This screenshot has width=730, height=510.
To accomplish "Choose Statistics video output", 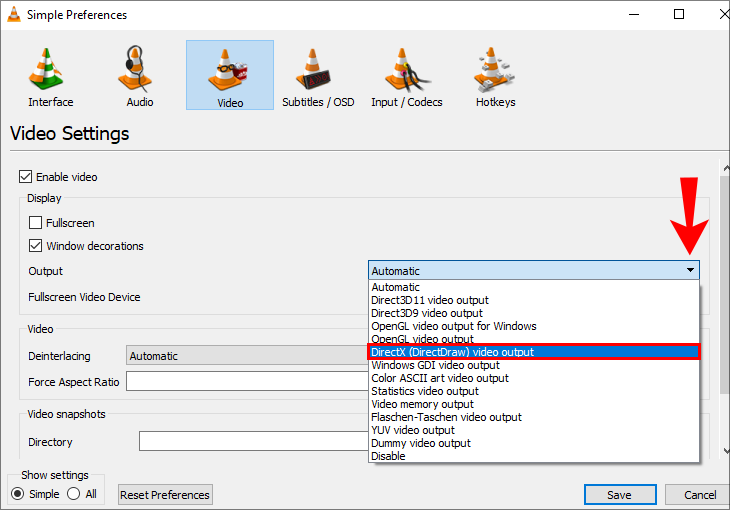I will pyautogui.click(x=534, y=391).
